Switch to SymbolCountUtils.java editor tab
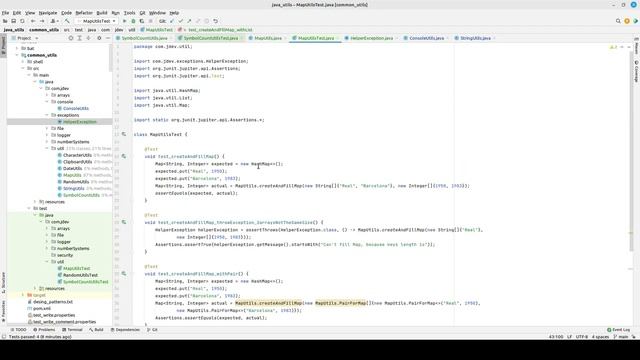This screenshot has height=360, width=640. point(144,38)
